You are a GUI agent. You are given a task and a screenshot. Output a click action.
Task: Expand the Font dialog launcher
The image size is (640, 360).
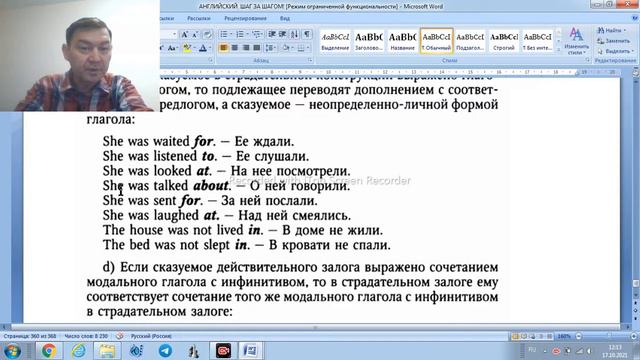pyautogui.click(x=211, y=60)
